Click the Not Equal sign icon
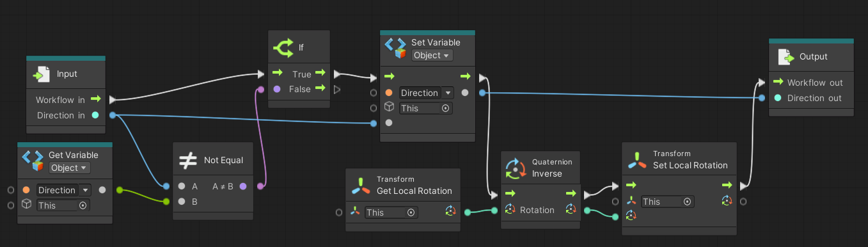The width and height of the screenshot is (868, 247). tap(187, 161)
